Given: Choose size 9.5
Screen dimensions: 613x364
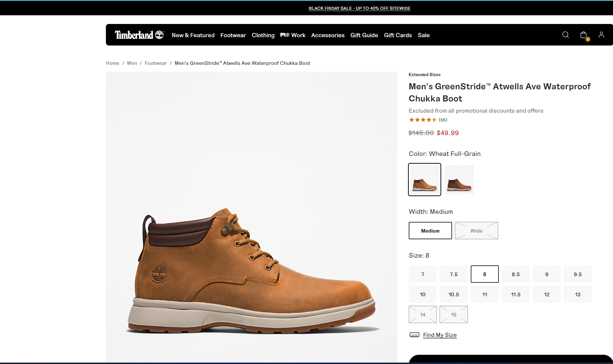Looking at the screenshot, I should point(578,274).
